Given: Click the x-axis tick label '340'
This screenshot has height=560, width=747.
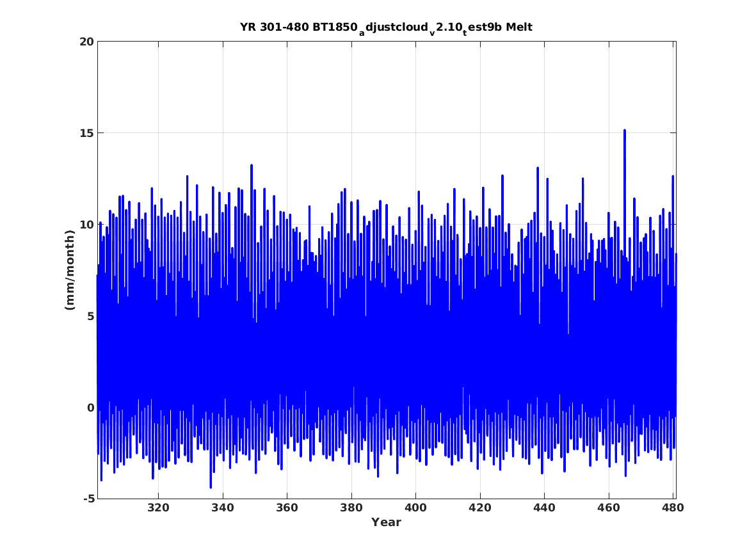Looking at the screenshot, I should (x=223, y=508).
